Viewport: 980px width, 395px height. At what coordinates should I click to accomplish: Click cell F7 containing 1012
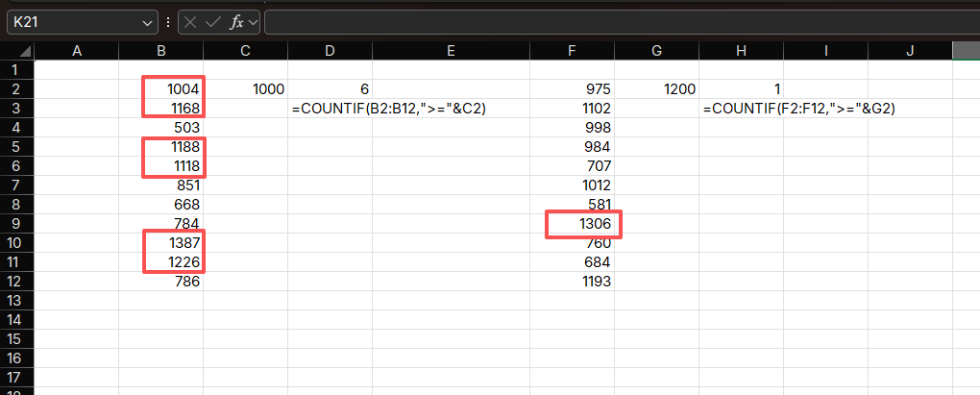[572, 185]
